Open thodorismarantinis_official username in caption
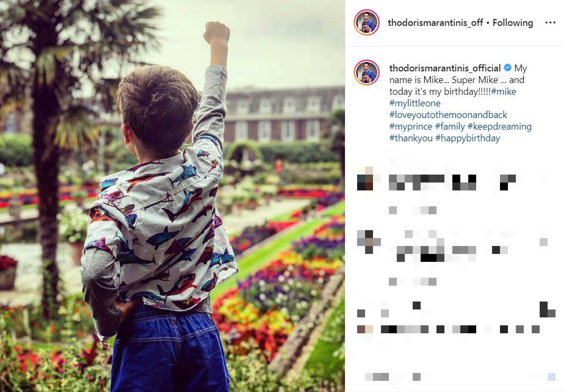Viewport: 564px width, 392px height. (445, 68)
